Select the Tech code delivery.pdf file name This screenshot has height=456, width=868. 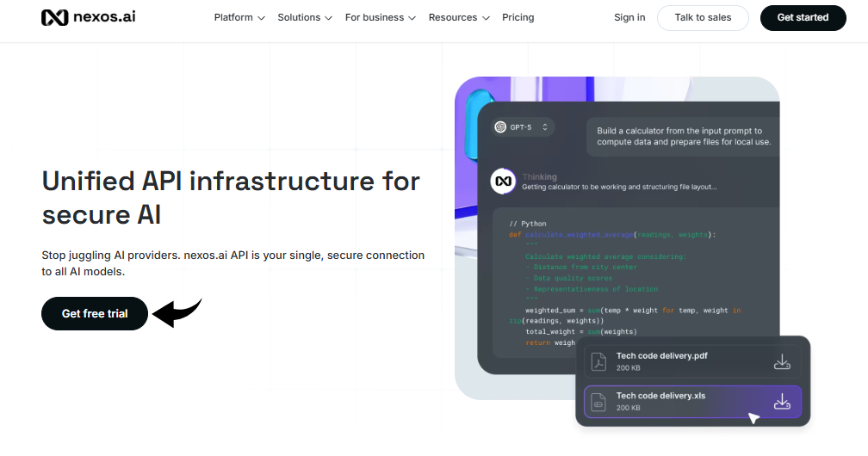point(661,356)
